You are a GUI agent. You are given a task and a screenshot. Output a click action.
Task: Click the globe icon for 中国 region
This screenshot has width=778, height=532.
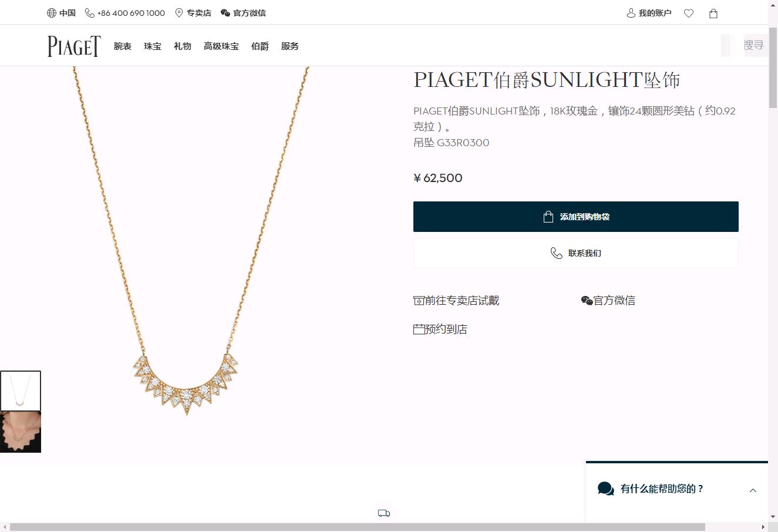[52, 13]
